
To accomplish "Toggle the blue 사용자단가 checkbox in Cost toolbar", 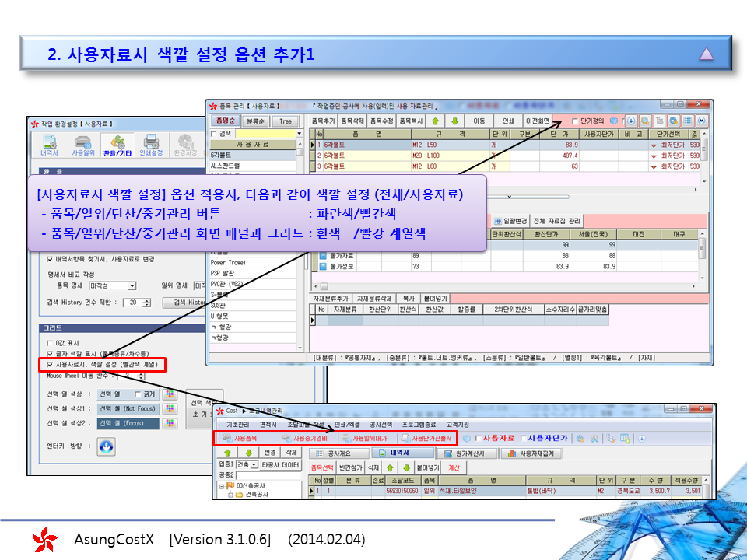I will 523,438.
